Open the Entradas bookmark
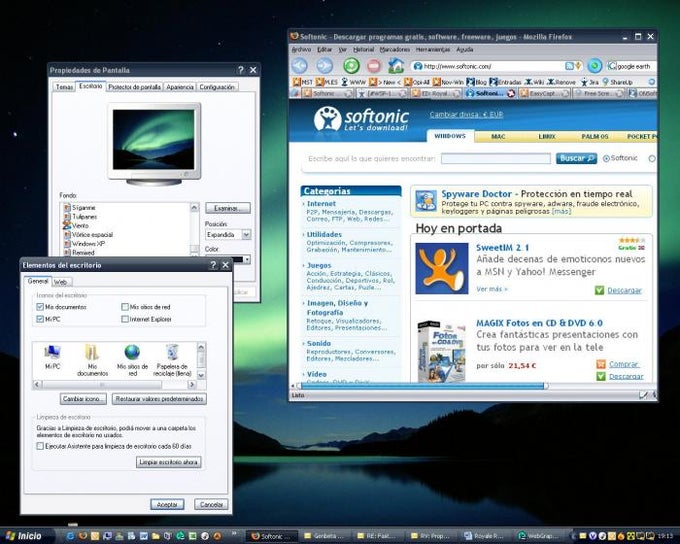Viewport: 680px width, 544px height. coord(506,82)
